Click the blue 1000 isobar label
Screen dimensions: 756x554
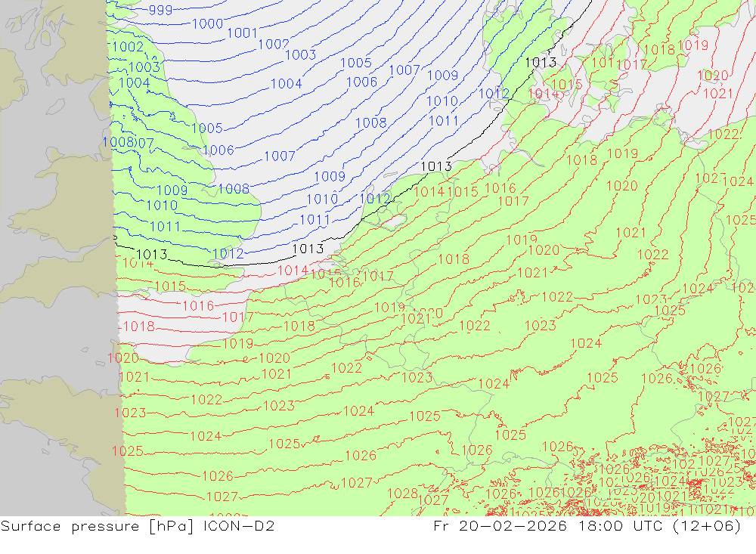click(x=207, y=23)
